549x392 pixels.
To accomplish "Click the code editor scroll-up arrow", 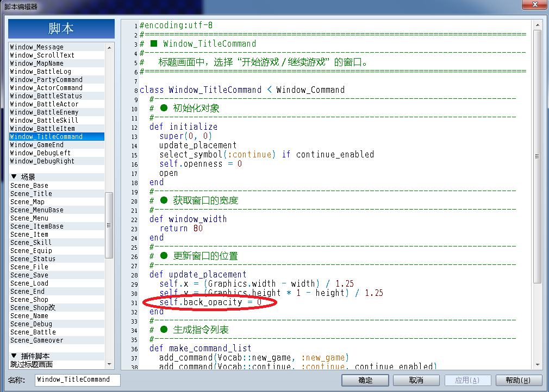I will click(x=538, y=25).
